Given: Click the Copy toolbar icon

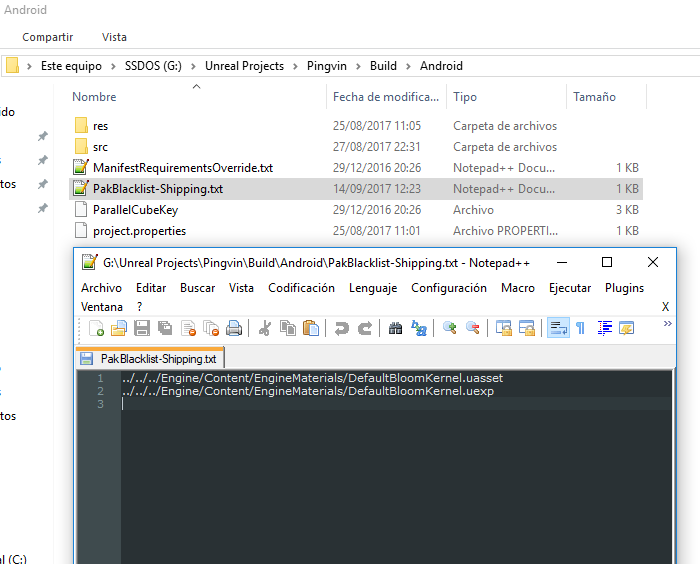Looking at the screenshot, I should click(288, 328).
